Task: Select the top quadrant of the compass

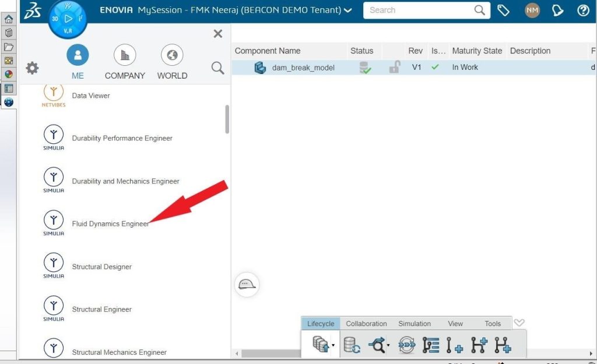Action: (x=68, y=6)
